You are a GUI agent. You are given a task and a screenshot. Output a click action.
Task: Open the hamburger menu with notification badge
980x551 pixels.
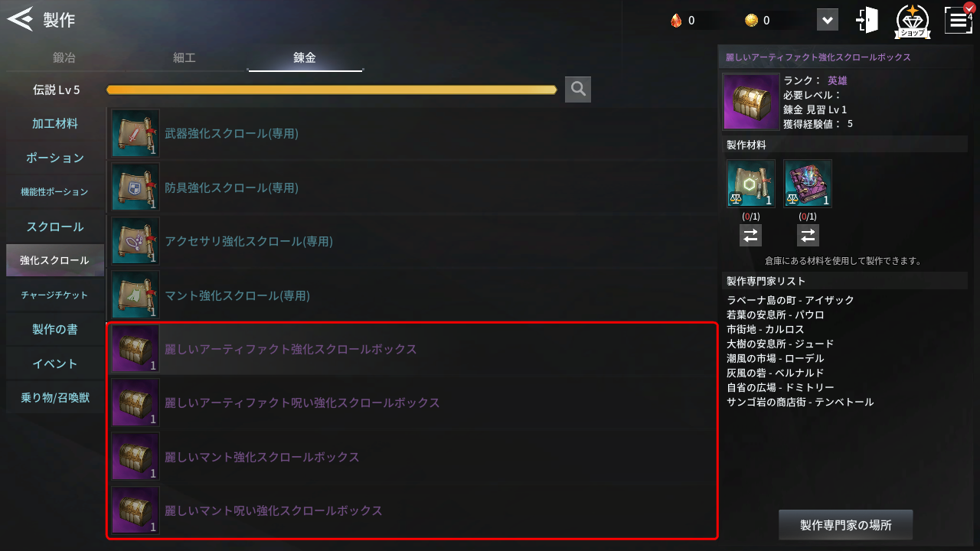(x=959, y=19)
